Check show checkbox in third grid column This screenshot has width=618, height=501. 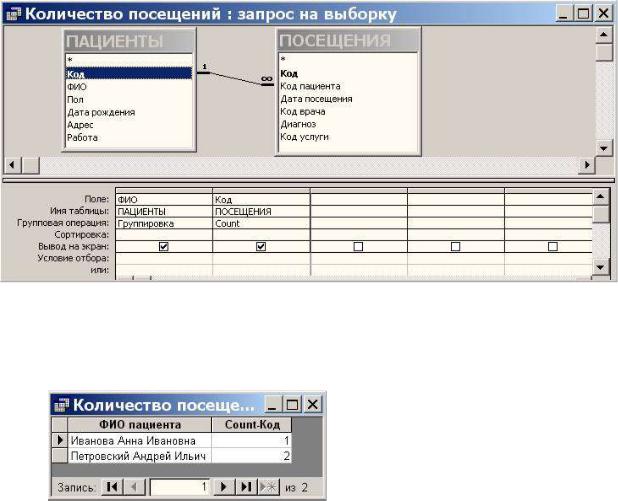click(x=358, y=247)
